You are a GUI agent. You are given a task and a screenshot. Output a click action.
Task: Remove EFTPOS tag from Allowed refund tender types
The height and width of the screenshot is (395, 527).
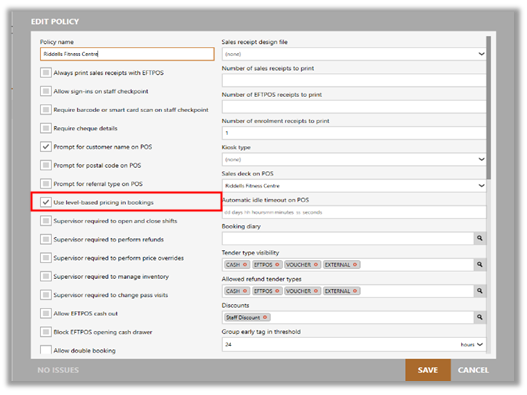(277, 291)
